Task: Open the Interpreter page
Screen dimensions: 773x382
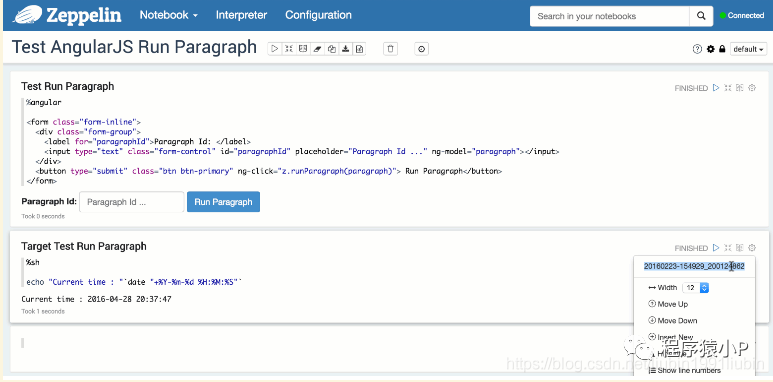Action: coord(242,15)
